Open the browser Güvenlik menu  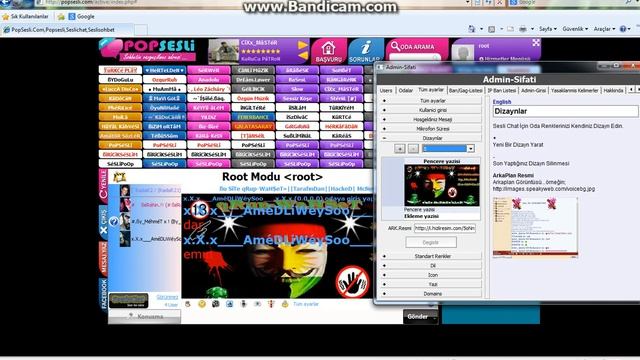tap(575, 29)
